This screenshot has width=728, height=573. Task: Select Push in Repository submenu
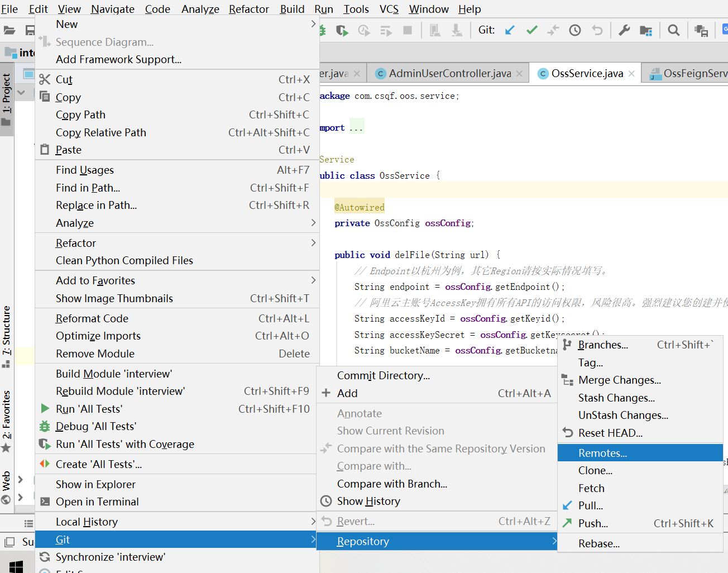(x=640, y=523)
